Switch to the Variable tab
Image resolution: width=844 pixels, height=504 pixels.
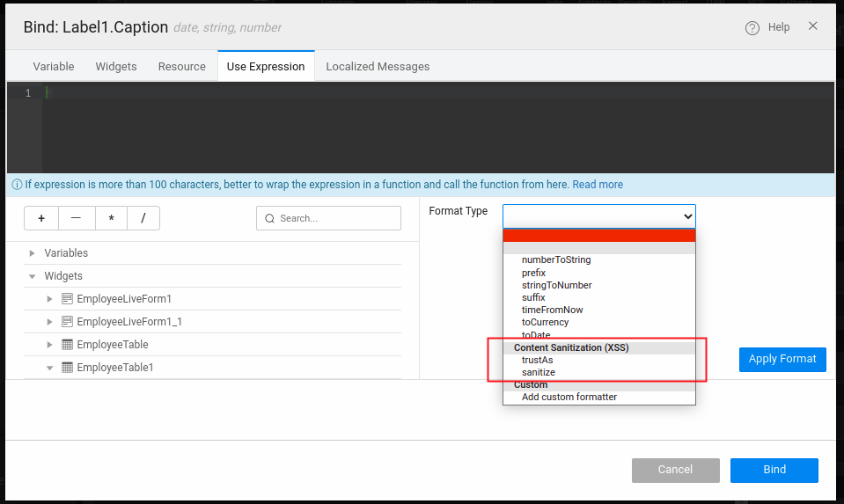tap(54, 67)
